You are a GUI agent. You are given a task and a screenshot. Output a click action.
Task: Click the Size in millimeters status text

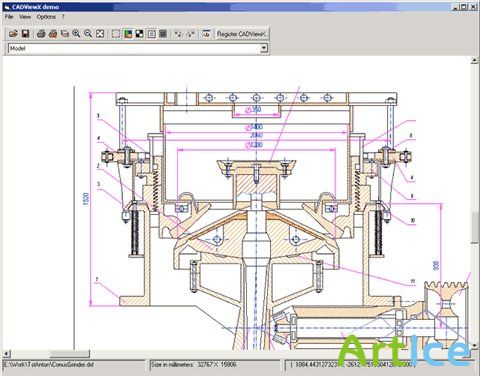coord(194,365)
